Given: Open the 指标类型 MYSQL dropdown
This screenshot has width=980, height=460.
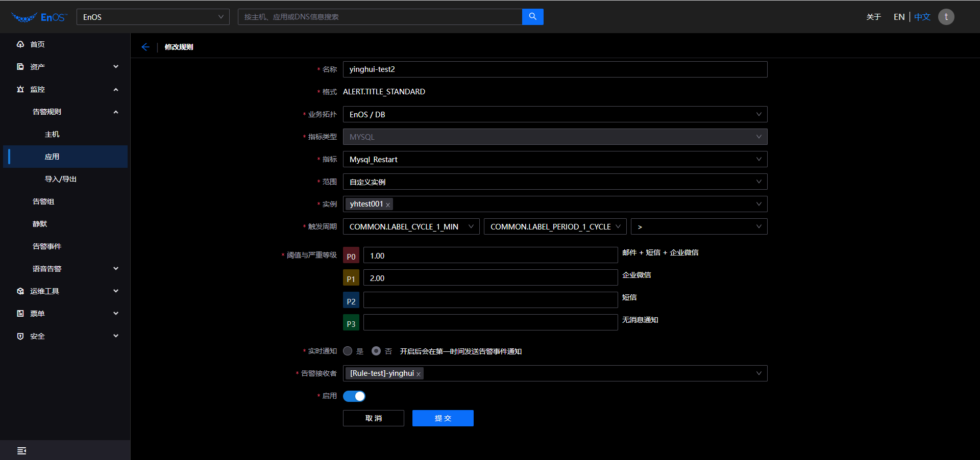Looking at the screenshot, I should pyautogui.click(x=555, y=137).
